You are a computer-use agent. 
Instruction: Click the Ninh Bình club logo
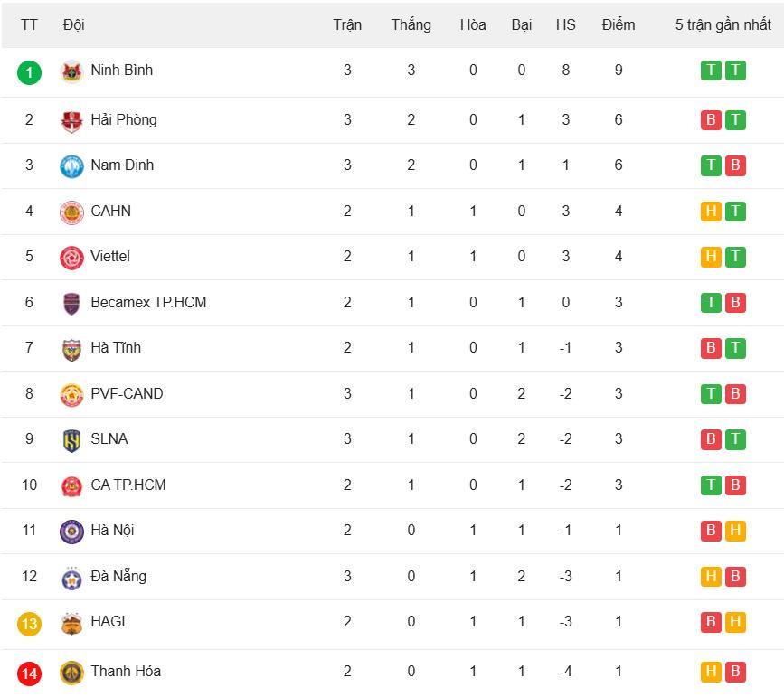[x=71, y=71]
